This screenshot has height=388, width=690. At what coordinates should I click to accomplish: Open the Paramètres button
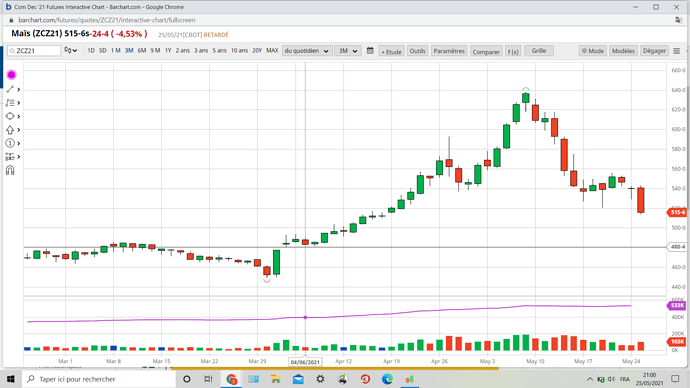(449, 51)
